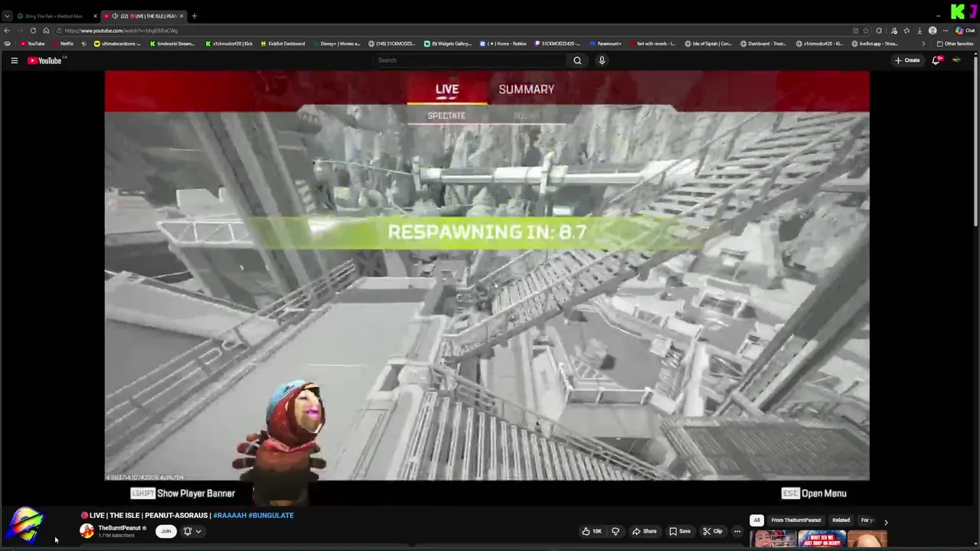The image size is (980, 551).
Task: Expand the notification preference chevron
Action: point(198,531)
